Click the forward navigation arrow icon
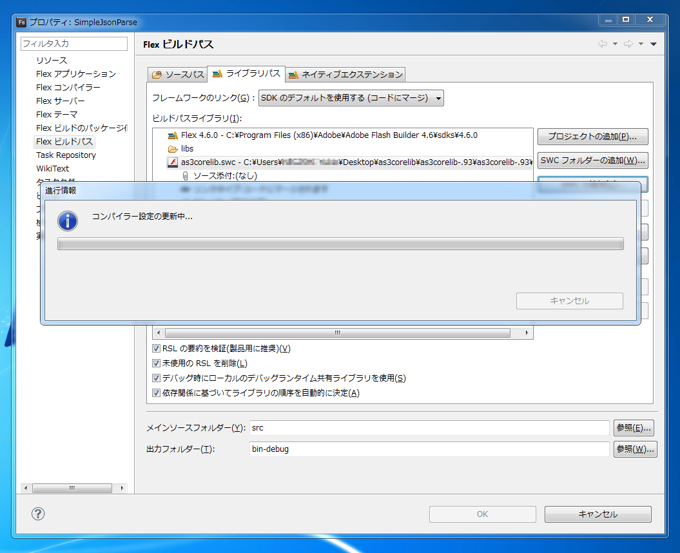Viewport: 680px width, 553px height. pyautogui.click(x=628, y=44)
